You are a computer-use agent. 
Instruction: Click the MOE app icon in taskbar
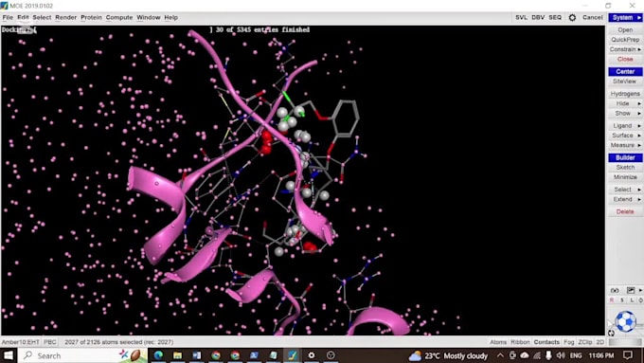tap(292, 355)
